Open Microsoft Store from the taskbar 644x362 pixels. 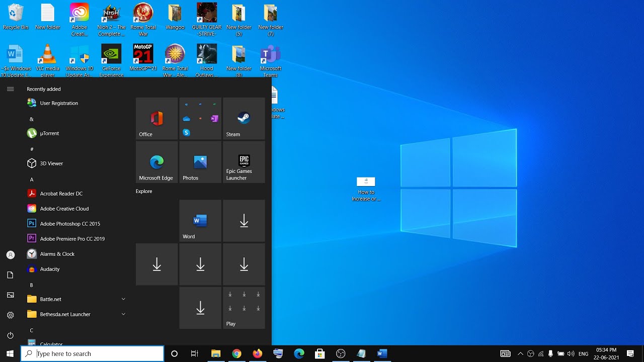coord(319,354)
